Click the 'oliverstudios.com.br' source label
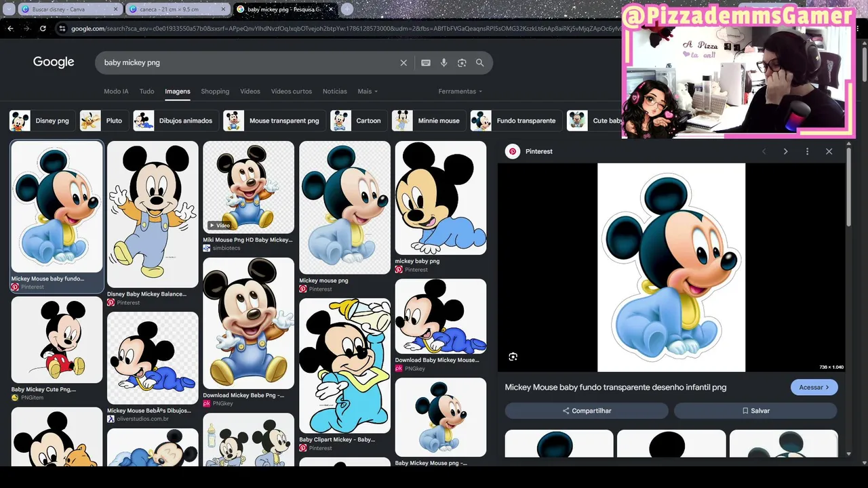 click(x=142, y=419)
